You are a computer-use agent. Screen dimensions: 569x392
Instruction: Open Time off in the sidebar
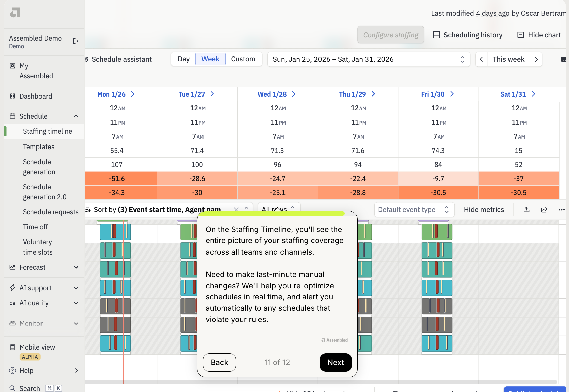tap(35, 227)
